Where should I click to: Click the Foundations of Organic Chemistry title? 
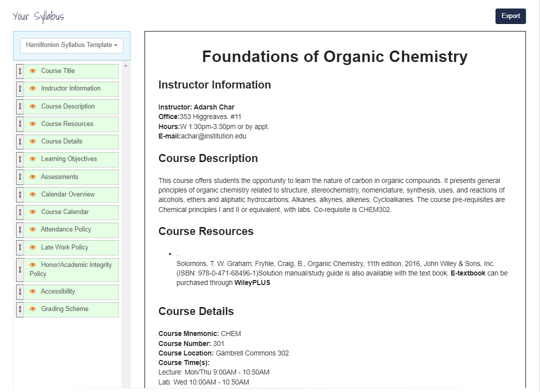point(334,56)
